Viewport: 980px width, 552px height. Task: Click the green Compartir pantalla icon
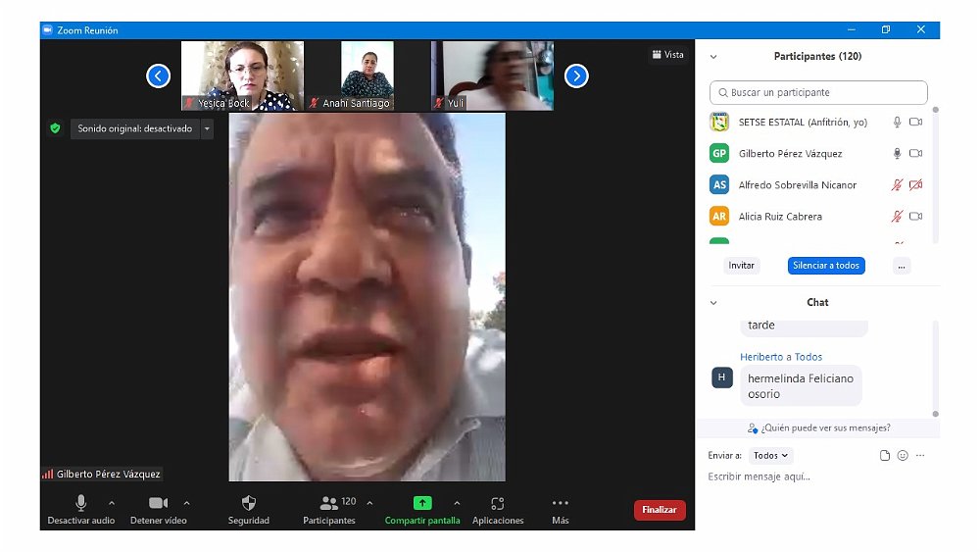(422, 503)
